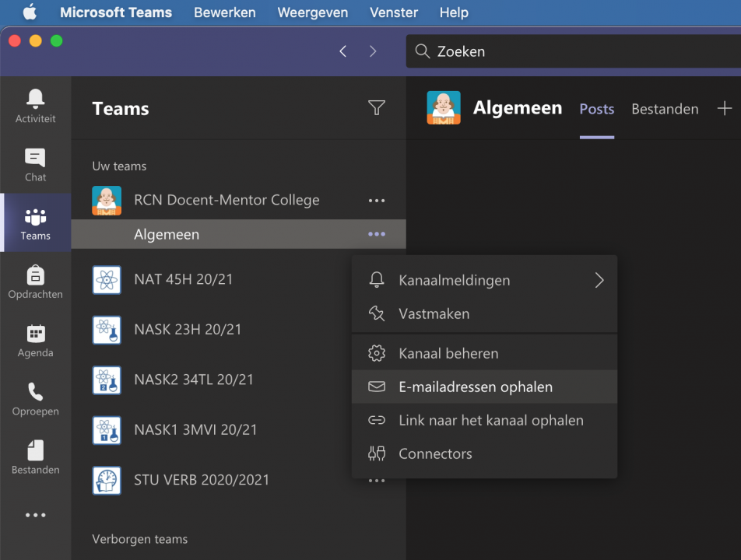Open the teams filter icon
This screenshot has height=560, width=741.
click(377, 108)
